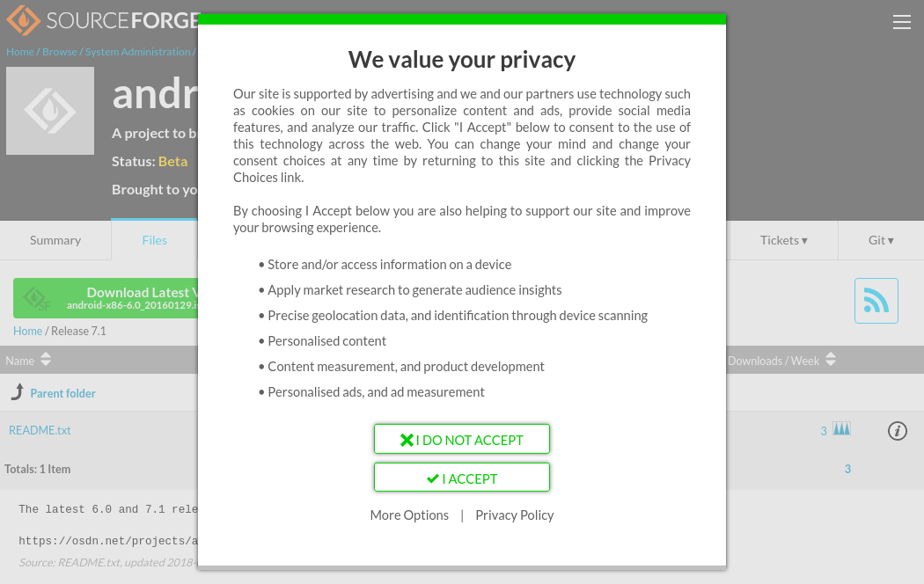Image resolution: width=924 pixels, height=584 pixels.
Task: Click the Parent folder arrow icon
Action: coord(17,392)
